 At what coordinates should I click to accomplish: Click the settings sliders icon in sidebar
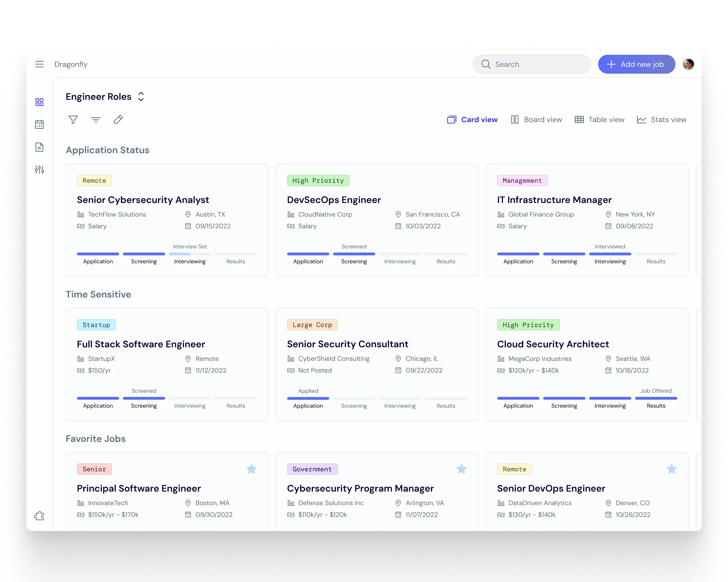[39, 170]
